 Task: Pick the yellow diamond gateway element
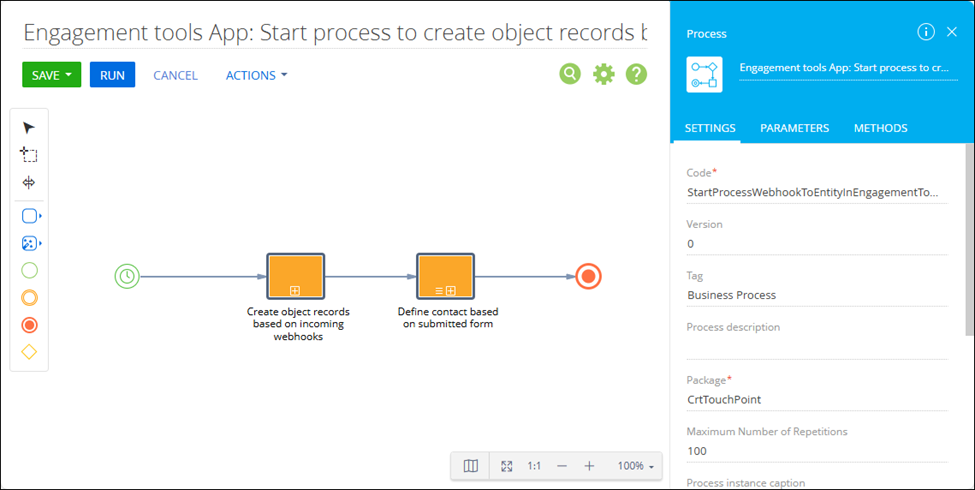(x=29, y=352)
